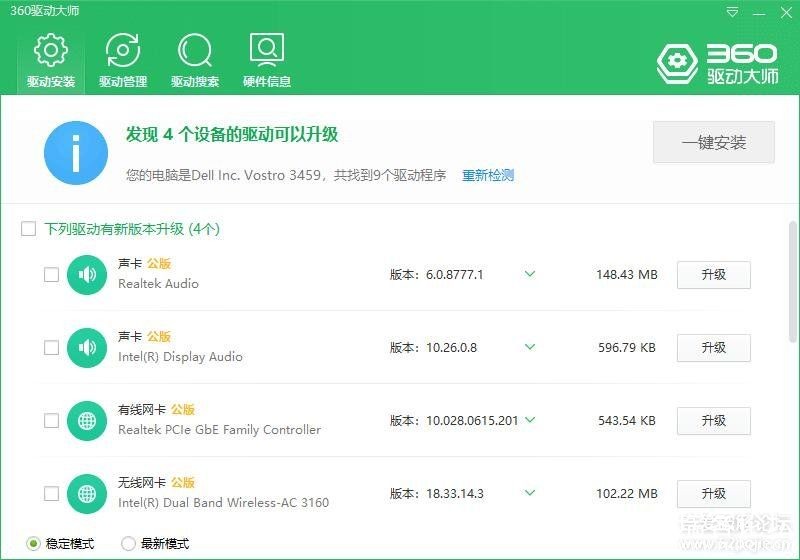Check the Realtek PCIe GbE Family Controller checkbox

tap(52, 421)
